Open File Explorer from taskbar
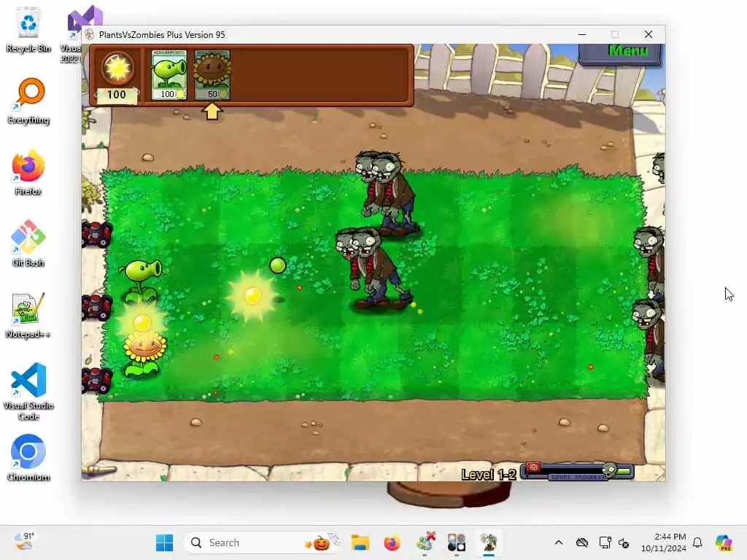The image size is (747, 560). pos(360,542)
